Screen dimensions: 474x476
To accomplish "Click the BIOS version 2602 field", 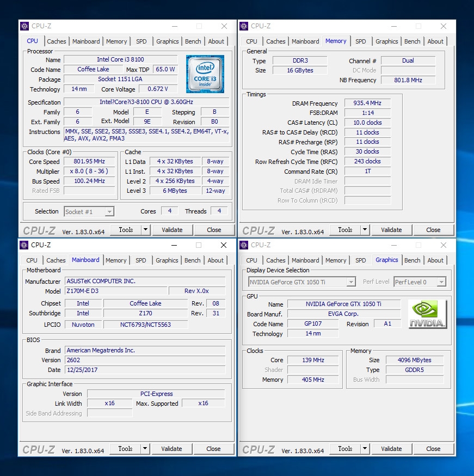I will [145, 360].
